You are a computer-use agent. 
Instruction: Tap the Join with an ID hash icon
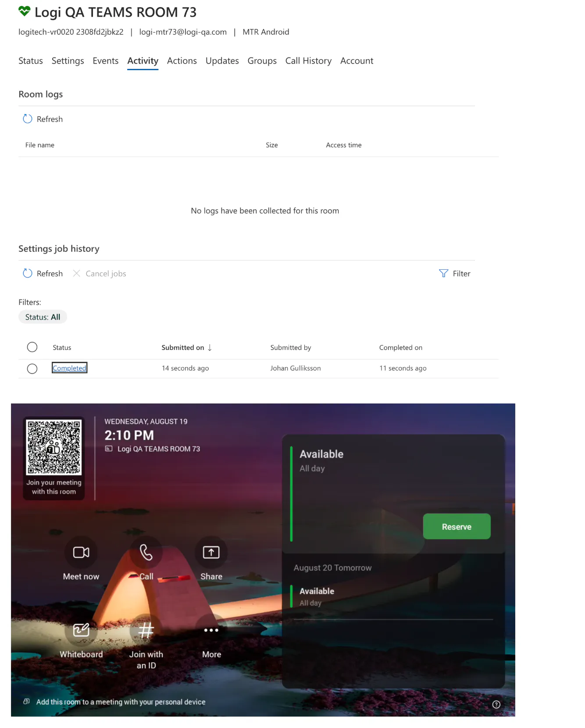(x=146, y=630)
